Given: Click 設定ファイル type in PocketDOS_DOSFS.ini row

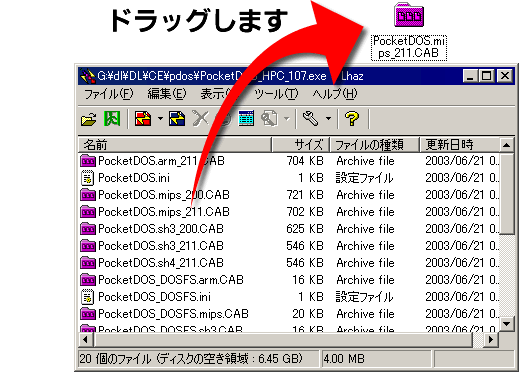Looking at the screenshot, I should tap(365, 297).
